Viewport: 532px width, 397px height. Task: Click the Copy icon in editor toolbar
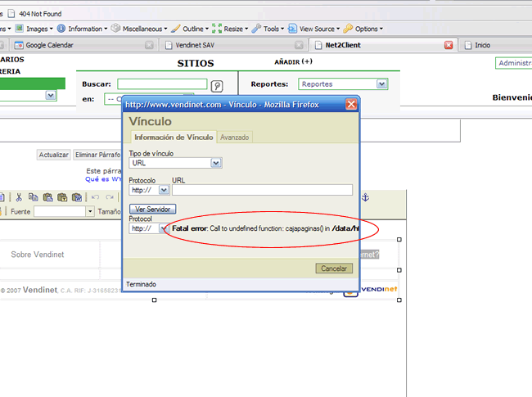34,197
